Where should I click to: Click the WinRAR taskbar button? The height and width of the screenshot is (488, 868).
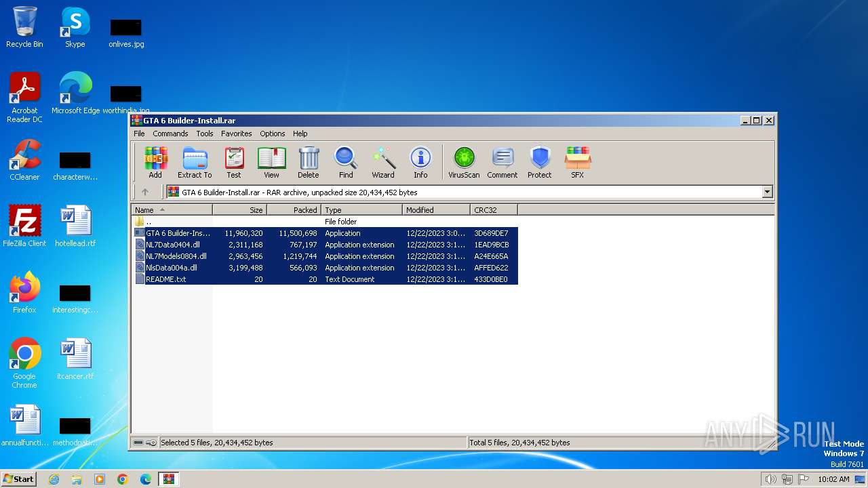(x=168, y=479)
